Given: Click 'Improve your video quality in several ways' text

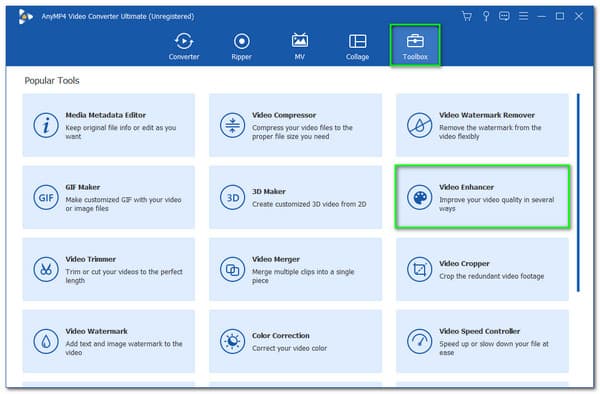Looking at the screenshot, I should pyautogui.click(x=496, y=204).
